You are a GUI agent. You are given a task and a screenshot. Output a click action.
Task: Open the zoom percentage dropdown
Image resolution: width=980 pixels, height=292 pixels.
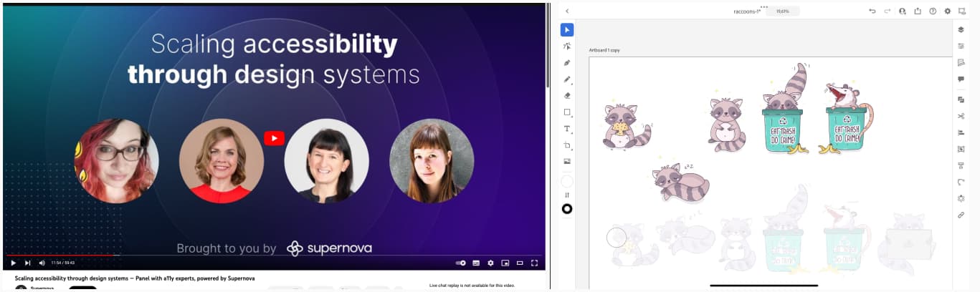coord(782,11)
